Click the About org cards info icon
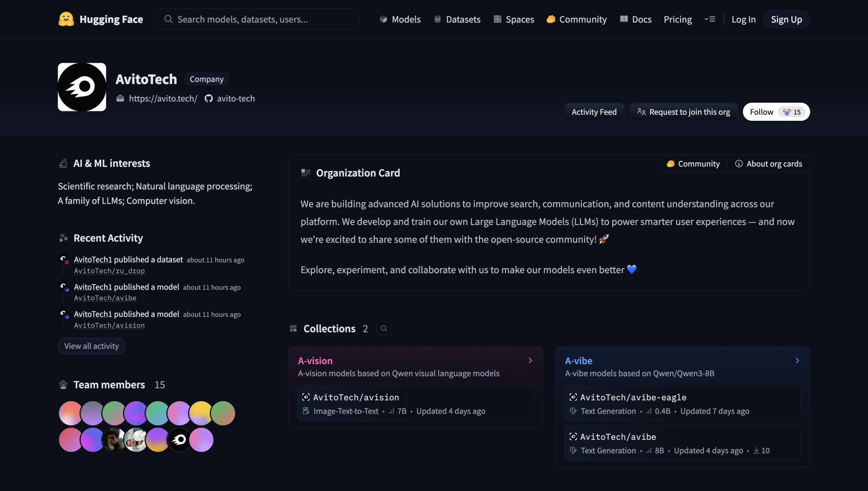Viewport: 868px width, 491px height. (x=739, y=164)
